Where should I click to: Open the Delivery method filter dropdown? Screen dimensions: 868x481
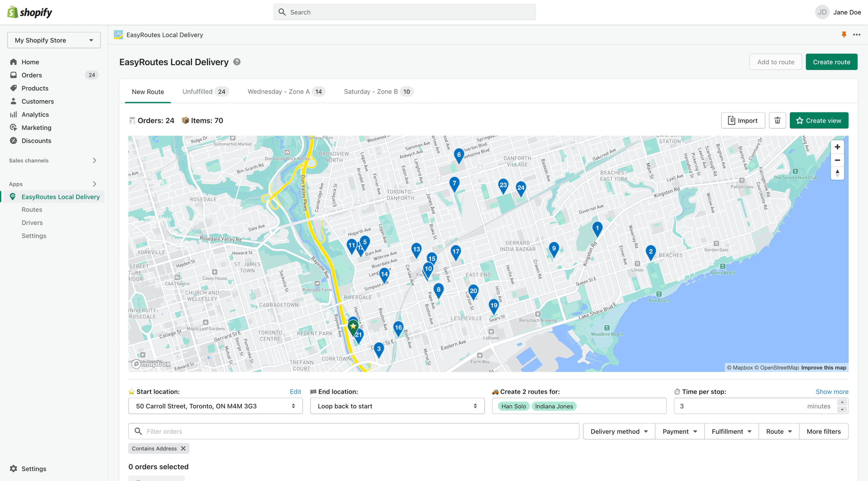619,431
